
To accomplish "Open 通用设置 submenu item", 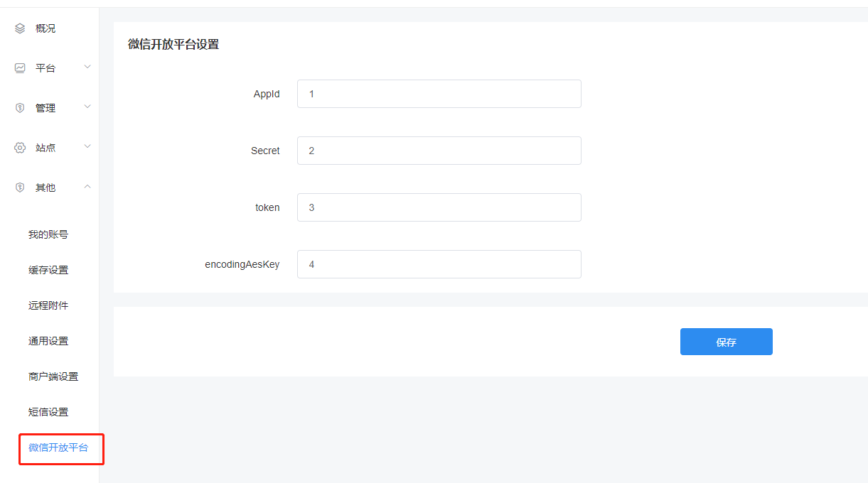I will (48, 341).
